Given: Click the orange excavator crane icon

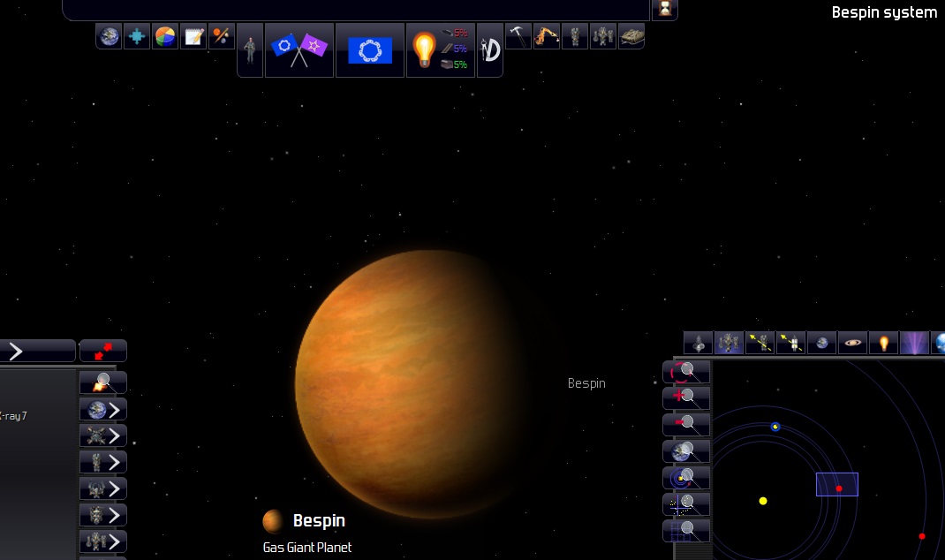Looking at the screenshot, I should click(x=547, y=36).
